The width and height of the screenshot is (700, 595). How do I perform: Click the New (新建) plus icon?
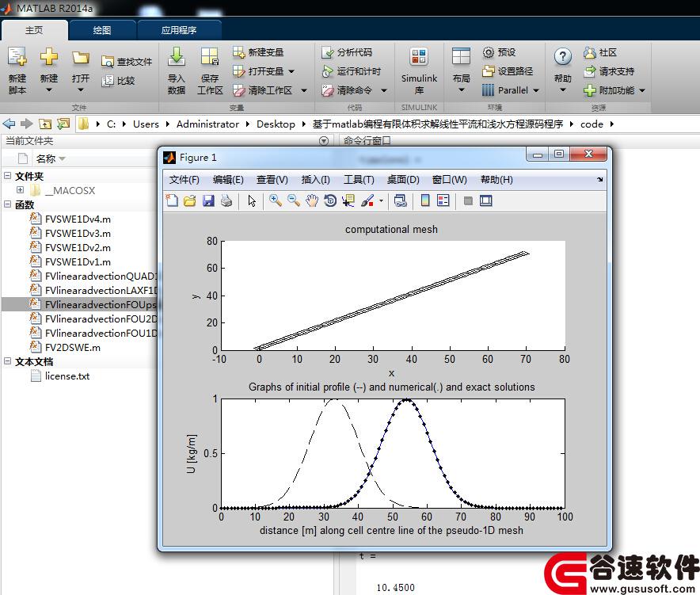[x=48, y=57]
